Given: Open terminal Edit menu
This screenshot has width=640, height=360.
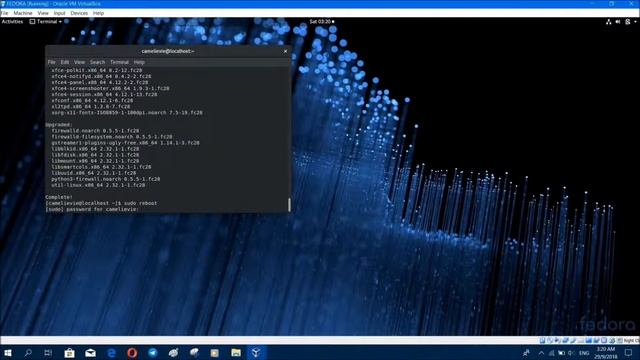Looking at the screenshot, I should tap(65, 62).
